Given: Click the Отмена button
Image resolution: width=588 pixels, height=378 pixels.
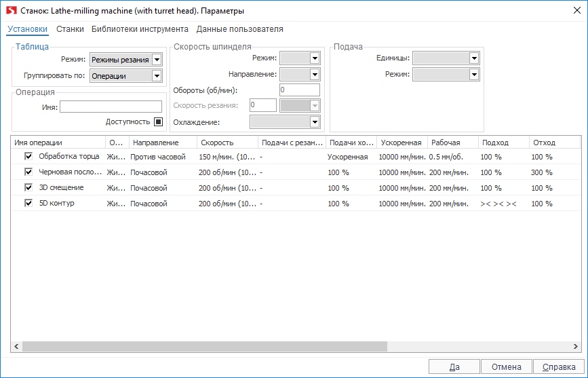Looking at the screenshot, I should (x=507, y=366).
